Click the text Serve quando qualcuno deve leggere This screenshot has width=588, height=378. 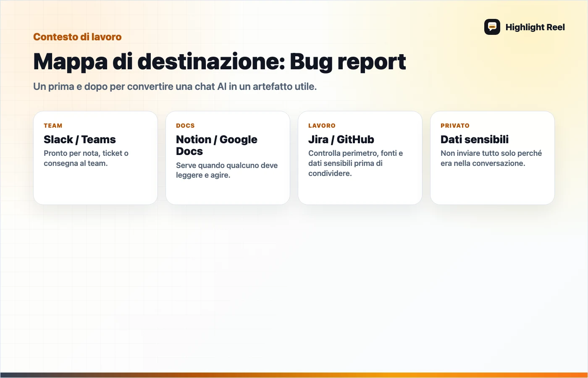(x=227, y=170)
